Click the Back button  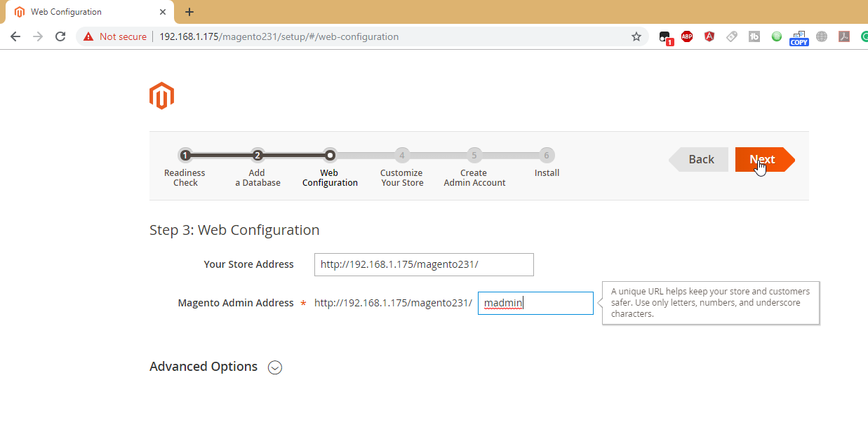[699, 159]
